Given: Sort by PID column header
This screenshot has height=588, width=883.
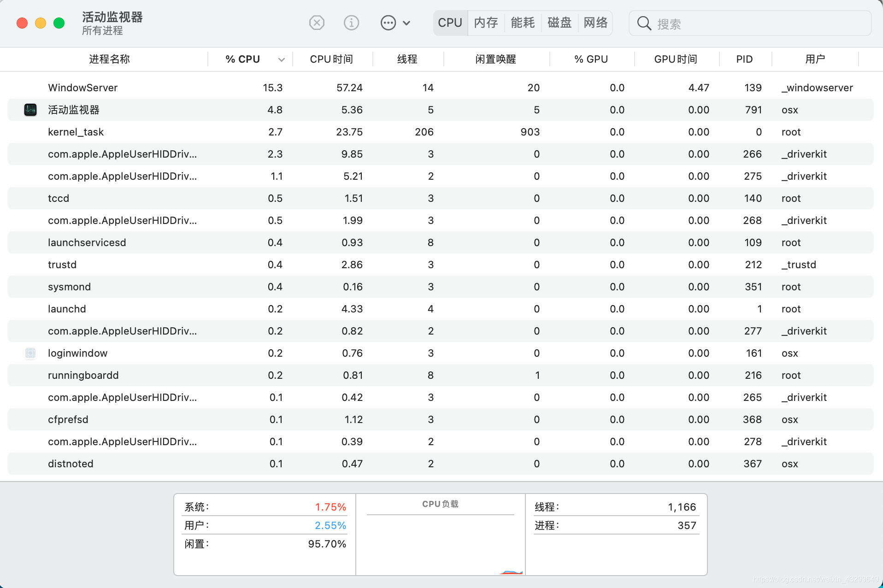Looking at the screenshot, I should pyautogui.click(x=744, y=59).
